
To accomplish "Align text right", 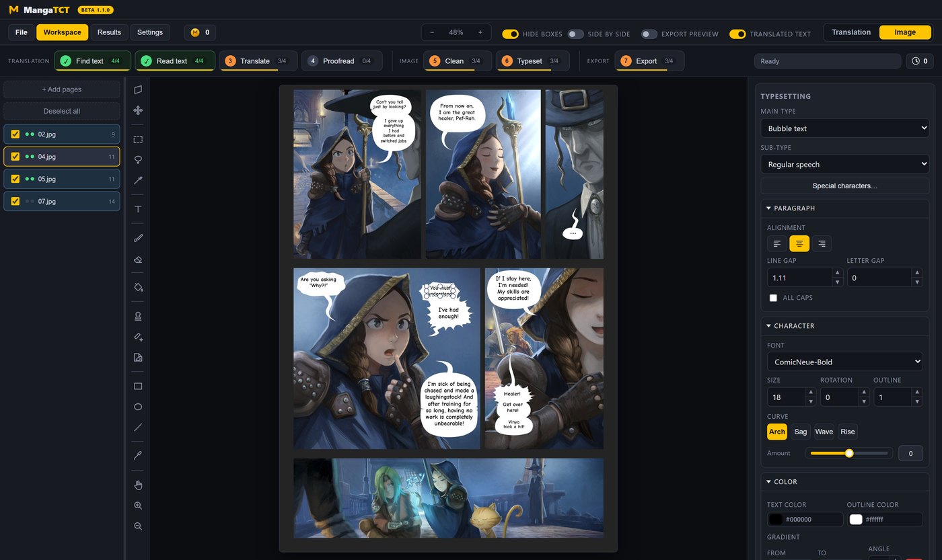I will click(822, 243).
